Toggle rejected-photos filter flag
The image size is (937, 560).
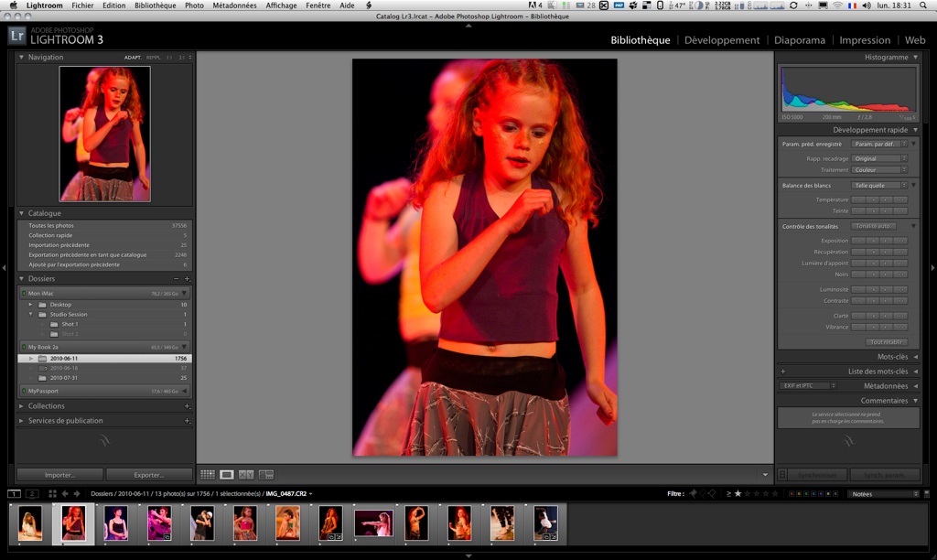(x=712, y=494)
